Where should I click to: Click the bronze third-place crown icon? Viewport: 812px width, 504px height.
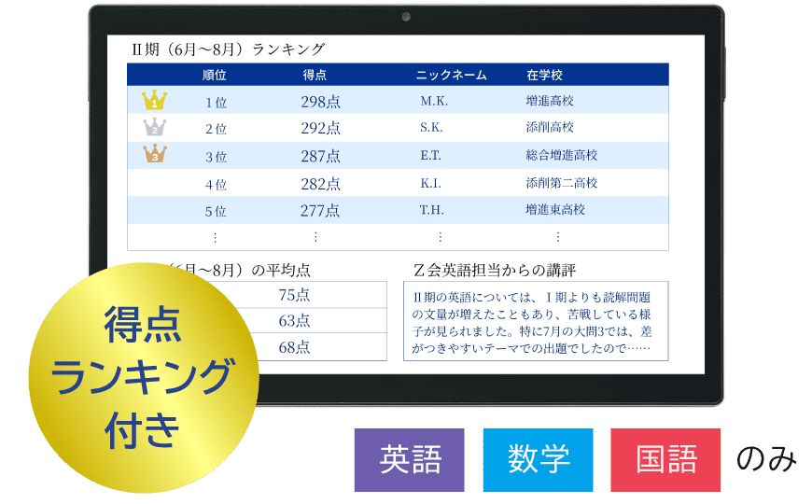(154, 153)
